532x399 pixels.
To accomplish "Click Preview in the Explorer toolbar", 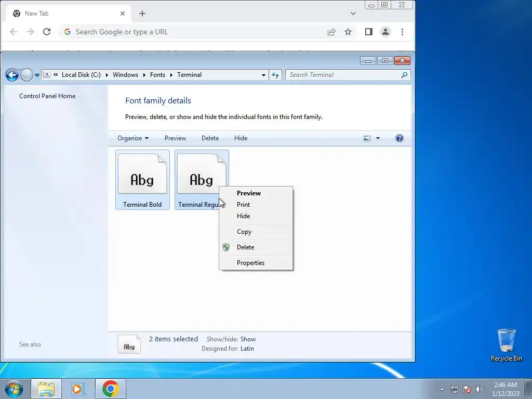I will 175,138.
